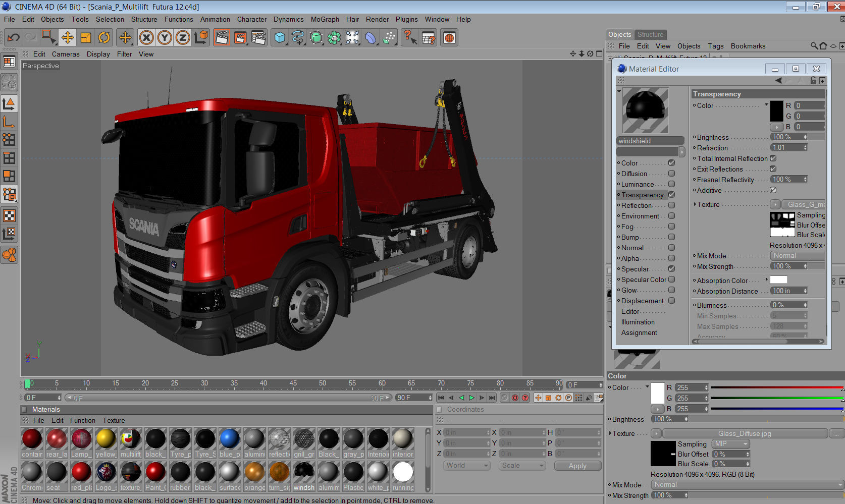This screenshot has width=845, height=504.
Task: Select the Live Selection tool
Action: click(x=49, y=37)
